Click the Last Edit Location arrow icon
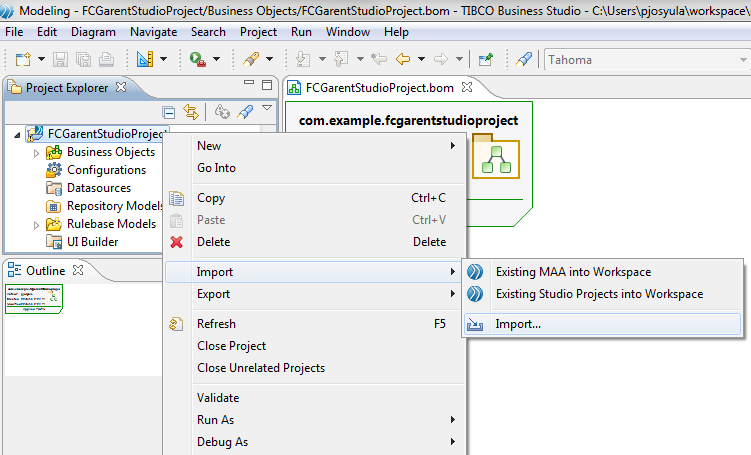Viewport: 751px width, 455px height. tap(379, 59)
